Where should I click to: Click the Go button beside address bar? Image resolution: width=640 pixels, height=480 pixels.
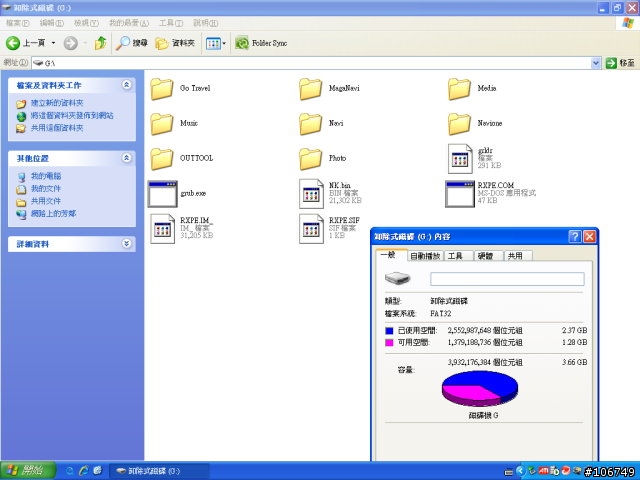click(620, 63)
